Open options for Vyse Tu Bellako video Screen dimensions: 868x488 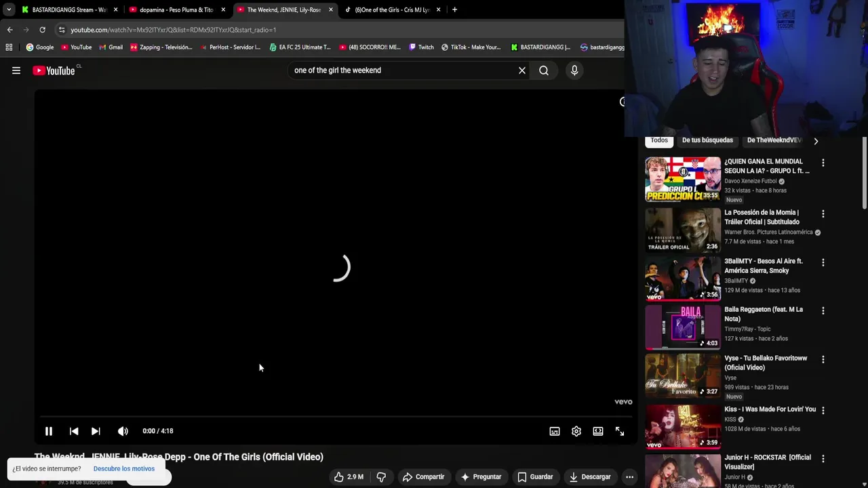pyautogui.click(x=823, y=359)
